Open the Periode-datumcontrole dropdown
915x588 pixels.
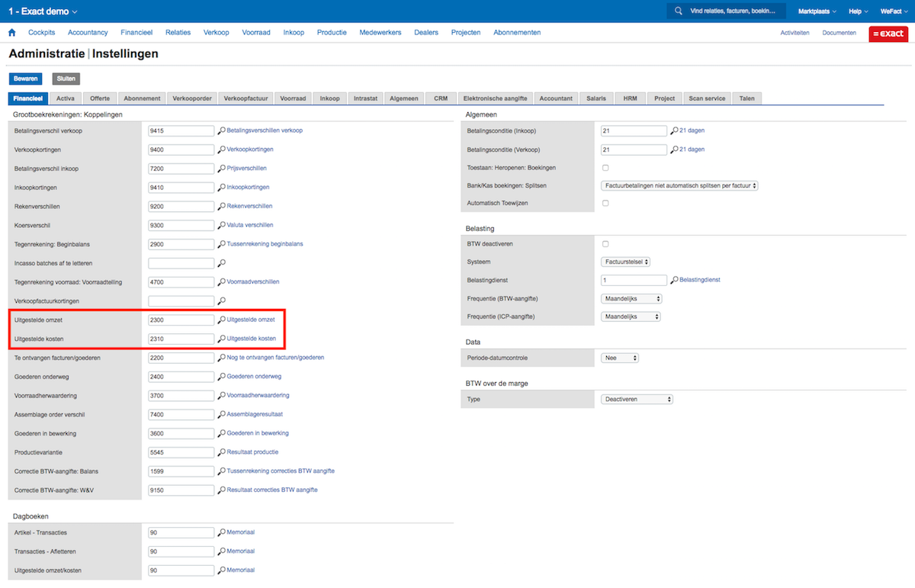(x=619, y=358)
